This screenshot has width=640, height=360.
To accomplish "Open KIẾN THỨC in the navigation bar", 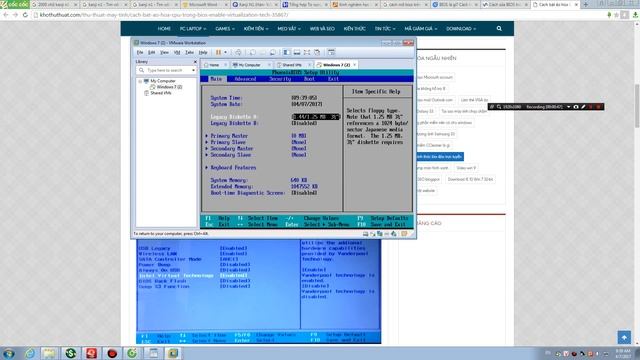I will [x=354, y=29].
